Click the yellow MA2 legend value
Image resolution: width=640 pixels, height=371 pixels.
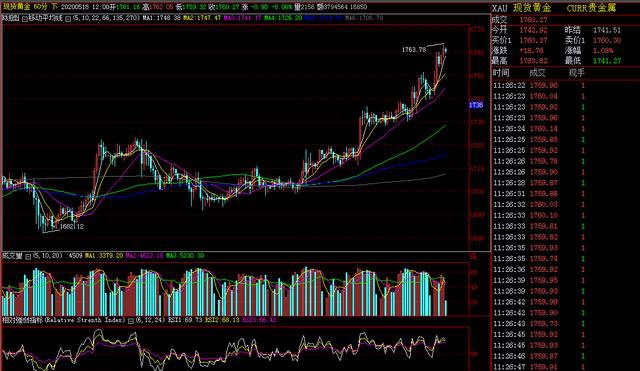click(202, 18)
